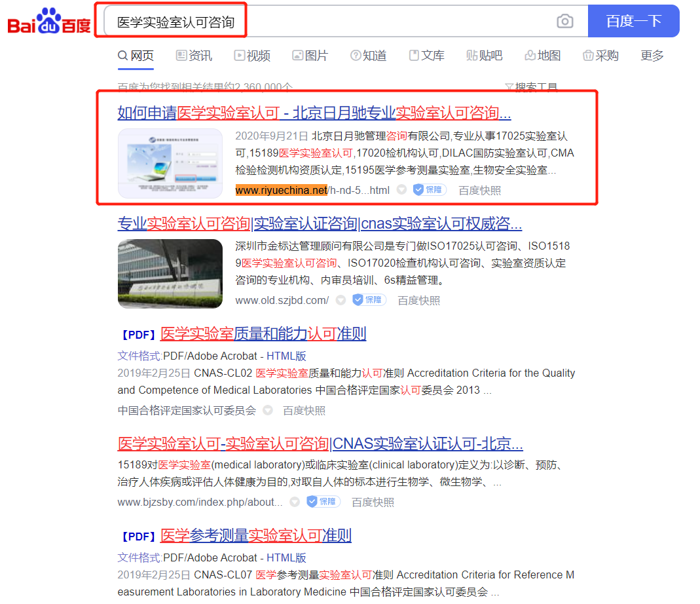The height and width of the screenshot is (604, 700).
Task: Click 保障 badge in riyuechina result
Action: 430,190
